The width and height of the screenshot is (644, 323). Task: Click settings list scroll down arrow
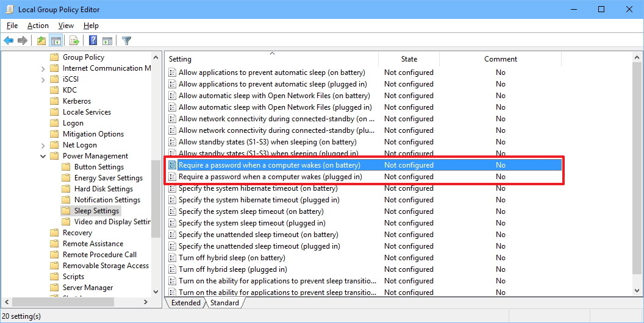(x=637, y=291)
